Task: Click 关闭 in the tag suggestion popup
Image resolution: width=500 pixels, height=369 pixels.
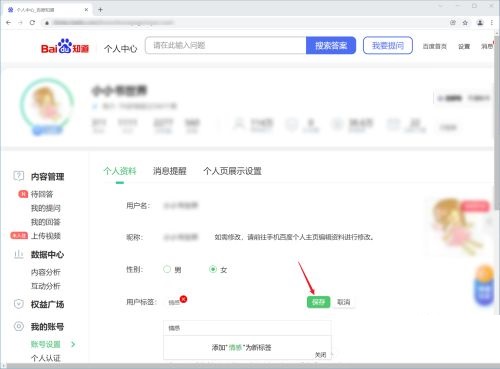Action: pos(321,355)
